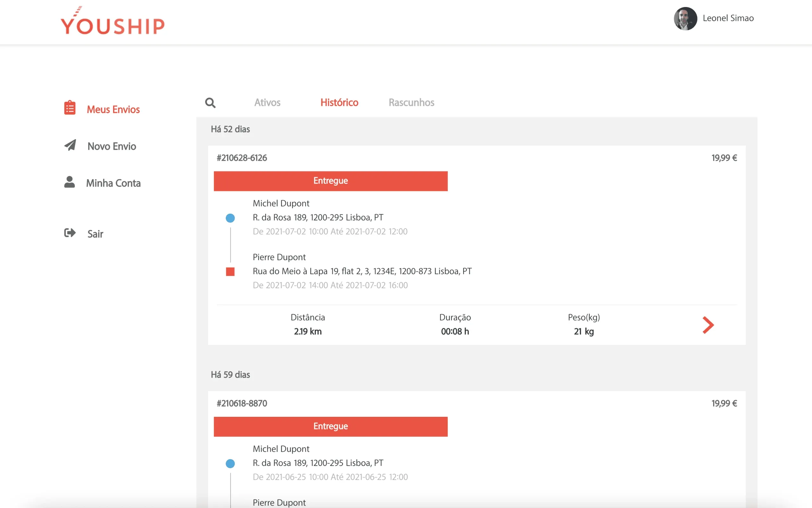Click Rua do Meio à Lapa delivery address

(362, 271)
